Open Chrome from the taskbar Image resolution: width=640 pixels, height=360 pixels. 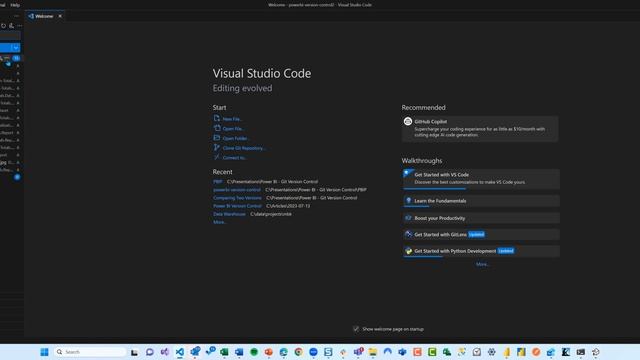tap(298, 352)
